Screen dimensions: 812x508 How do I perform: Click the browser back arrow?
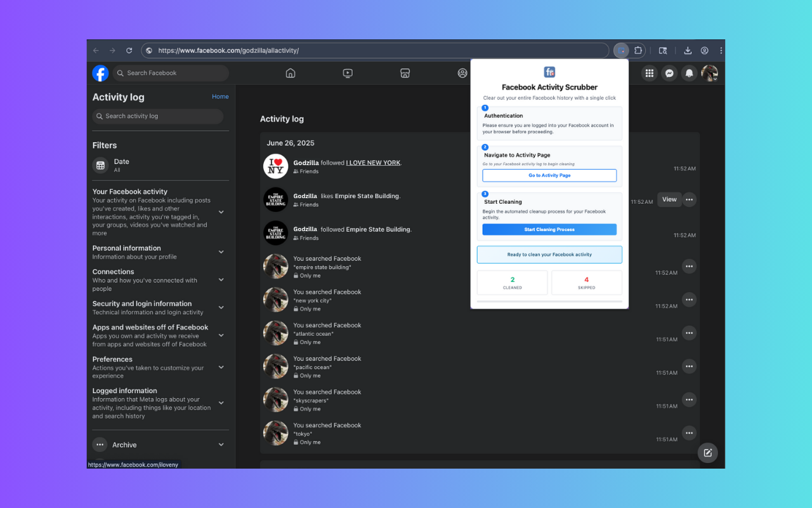click(x=96, y=50)
